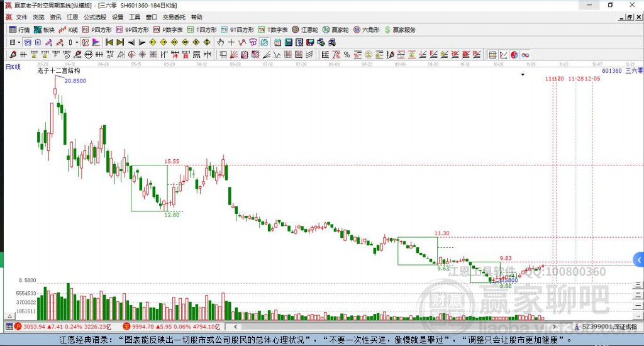Image resolution: width=644 pixels, height=346 pixels.
Task: Open the 六角形 hexagon chart
Action: [367, 30]
